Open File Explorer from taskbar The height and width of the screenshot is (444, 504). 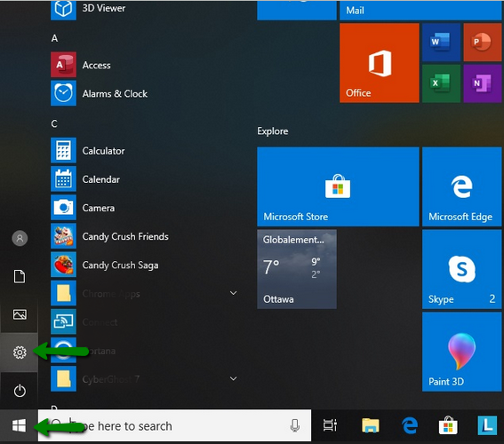[371, 425]
